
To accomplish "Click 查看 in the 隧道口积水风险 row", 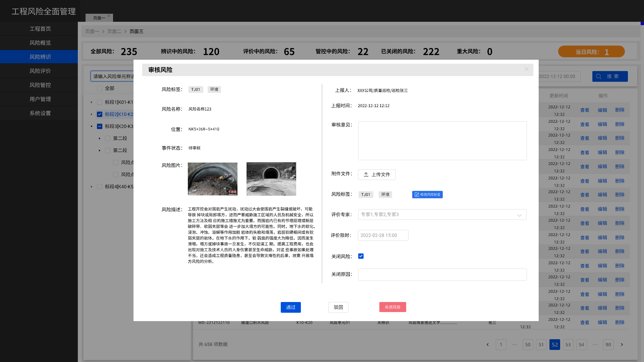I will click(x=585, y=322).
